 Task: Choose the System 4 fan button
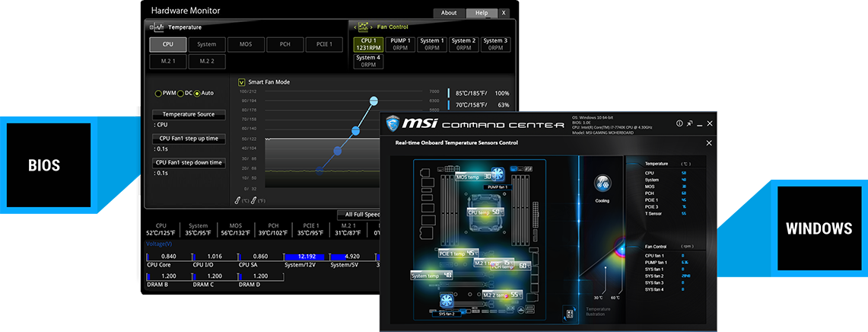(x=368, y=61)
